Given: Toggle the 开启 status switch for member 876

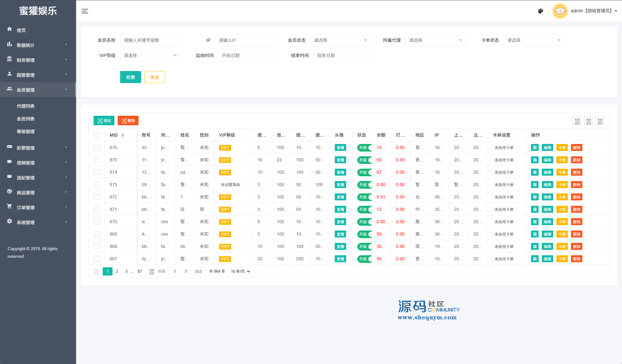Looking at the screenshot, I should coord(364,148).
